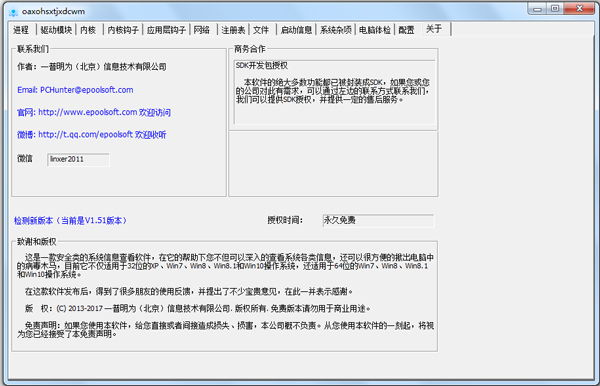Click the app icon in title bar

[13, 12]
